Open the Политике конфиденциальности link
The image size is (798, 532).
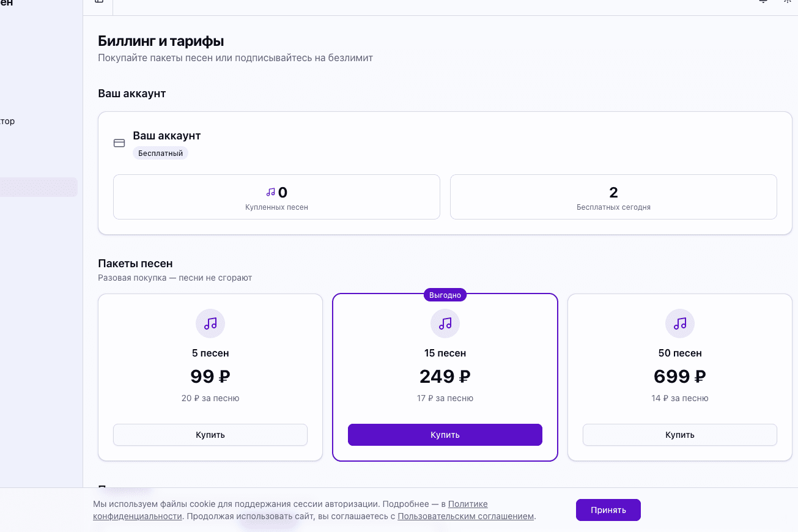click(468, 504)
